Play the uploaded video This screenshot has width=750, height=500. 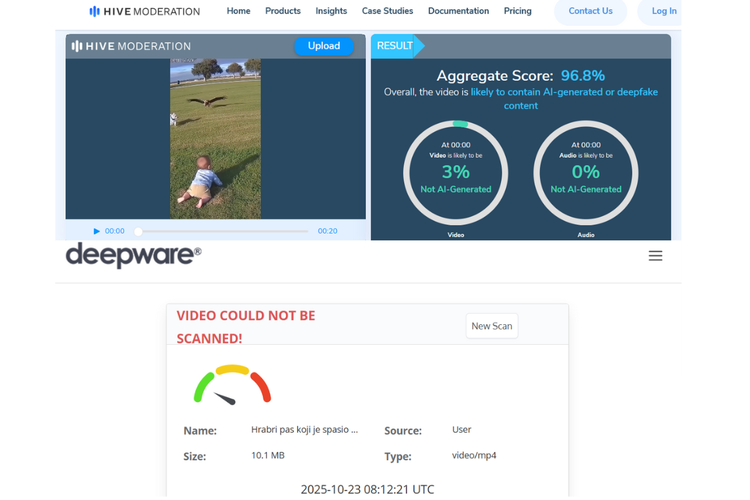pos(97,231)
